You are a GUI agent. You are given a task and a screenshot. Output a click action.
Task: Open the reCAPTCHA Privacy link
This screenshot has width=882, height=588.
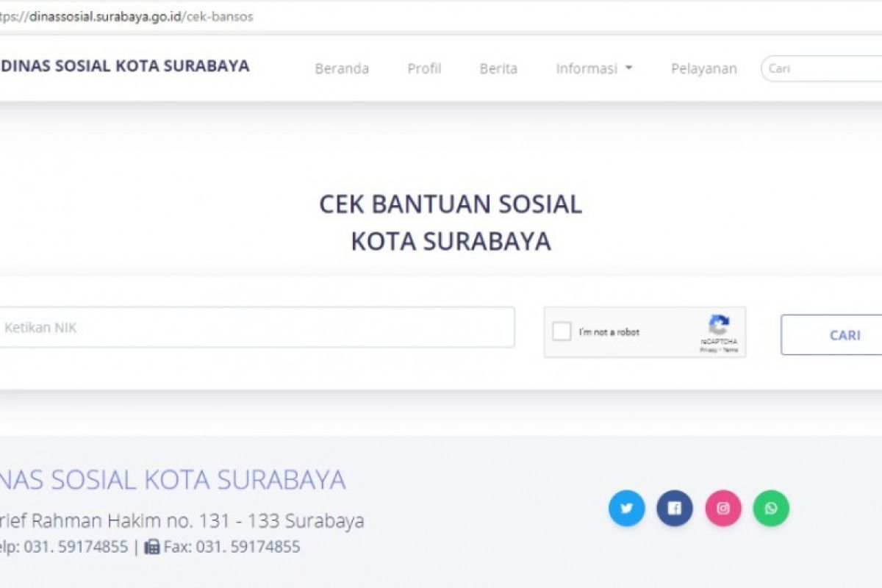[708, 351]
